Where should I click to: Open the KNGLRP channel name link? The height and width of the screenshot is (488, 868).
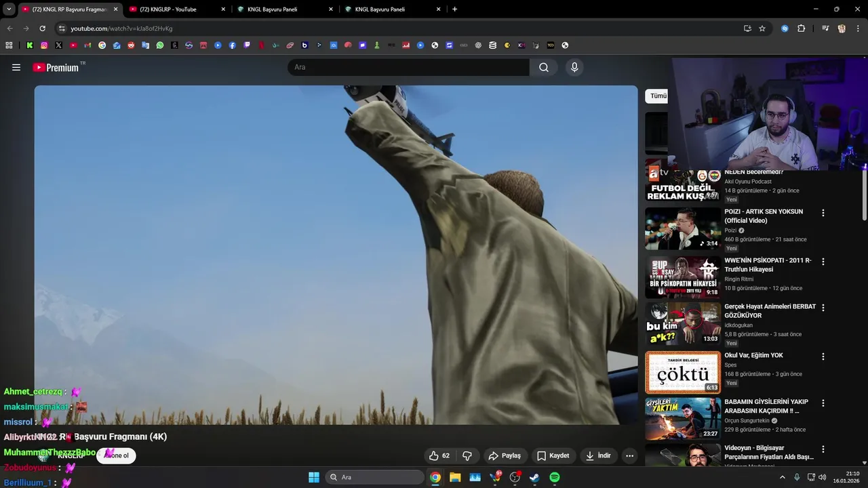(x=72, y=456)
